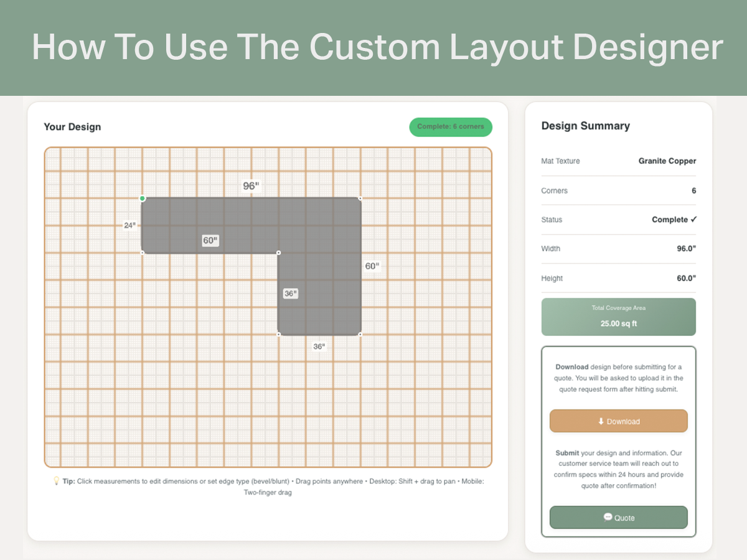Edit the 24" left edge measurement
The image size is (747, 560).
129,225
